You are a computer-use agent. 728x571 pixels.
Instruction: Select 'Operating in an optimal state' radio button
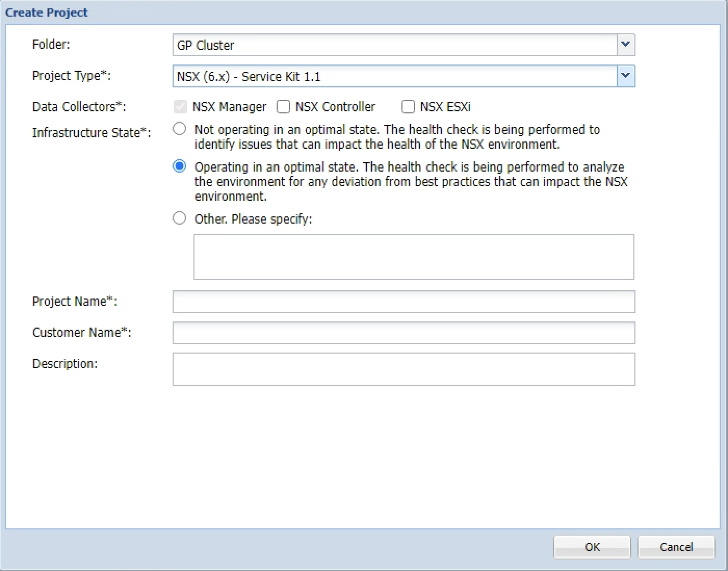coord(179,166)
